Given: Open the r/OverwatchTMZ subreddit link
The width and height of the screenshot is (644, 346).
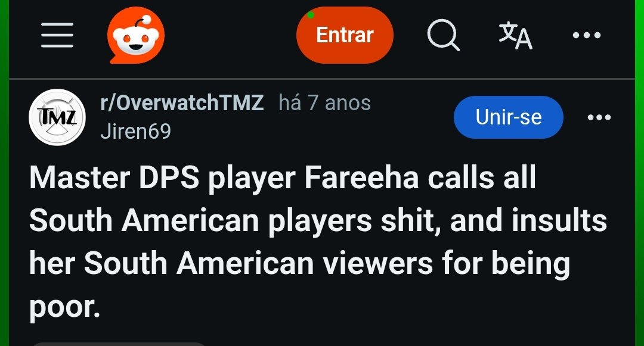Looking at the screenshot, I should click(182, 102).
